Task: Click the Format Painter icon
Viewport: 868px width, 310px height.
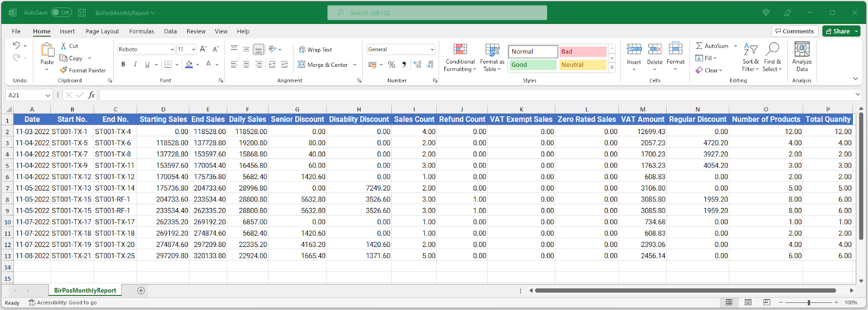Action: pyautogui.click(x=64, y=70)
